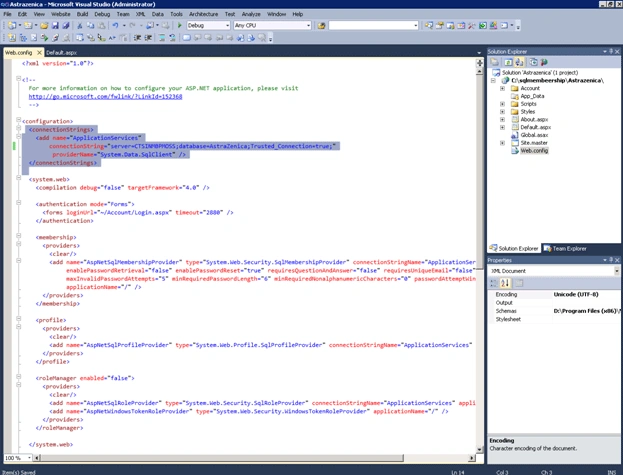The height and width of the screenshot is (475, 623).
Task: Expand the Account folder node
Action: [x=502, y=88]
